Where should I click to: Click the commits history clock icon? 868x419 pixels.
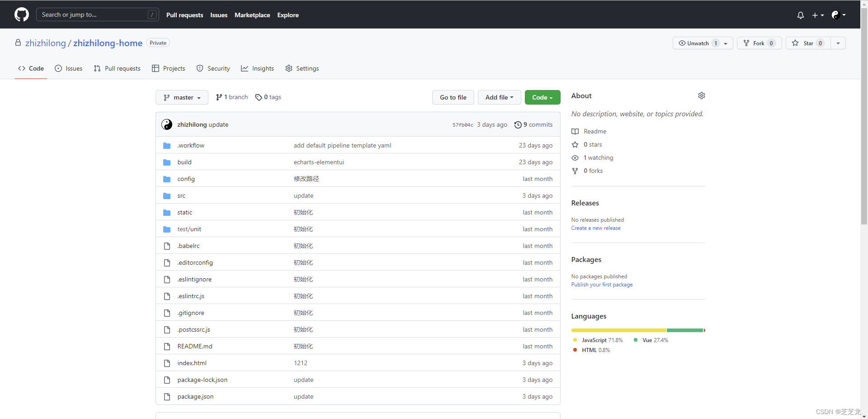point(518,125)
